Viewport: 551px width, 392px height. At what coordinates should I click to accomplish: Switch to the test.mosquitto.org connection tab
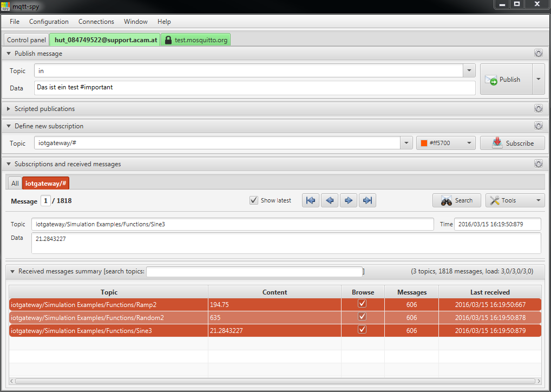point(196,40)
